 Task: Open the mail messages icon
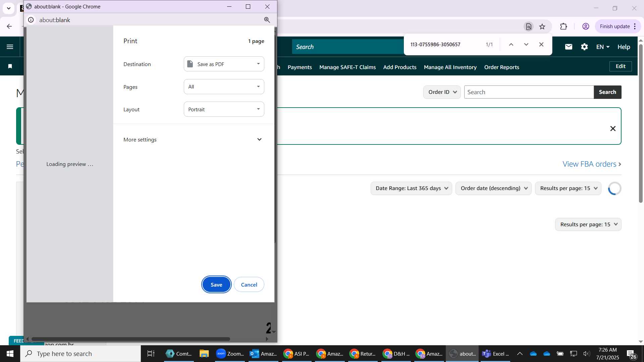569,47
